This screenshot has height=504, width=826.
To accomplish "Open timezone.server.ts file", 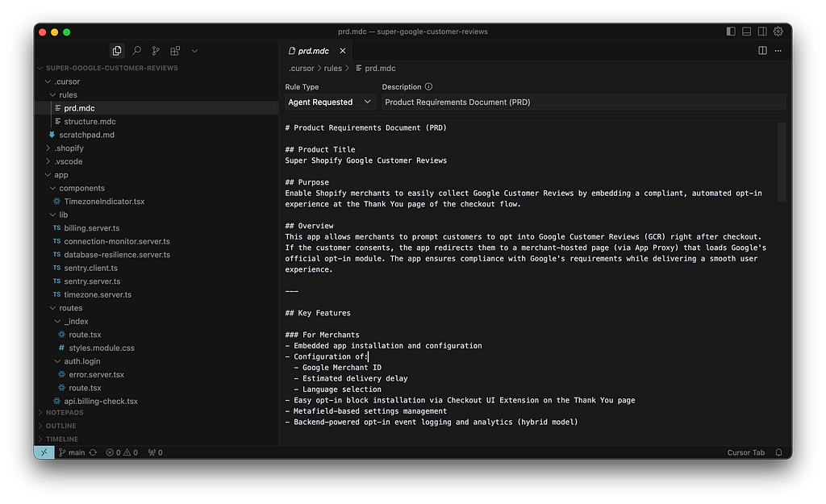I will [98, 295].
